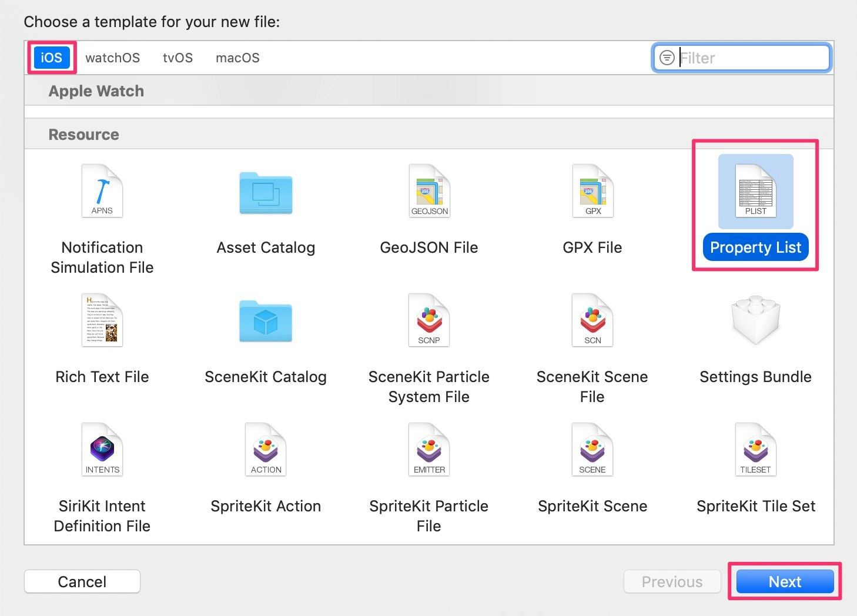Select the GeoJSON File template icon
857x616 pixels.
point(429,191)
